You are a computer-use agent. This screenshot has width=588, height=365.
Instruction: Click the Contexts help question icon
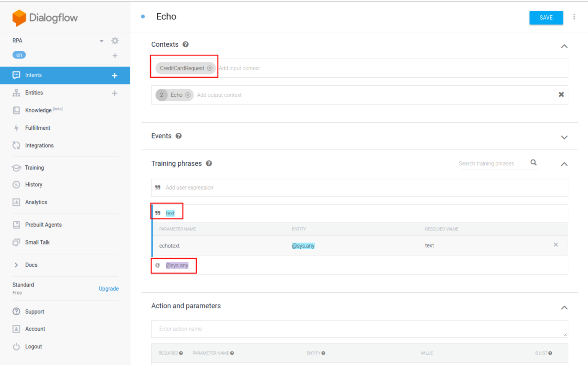186,44
